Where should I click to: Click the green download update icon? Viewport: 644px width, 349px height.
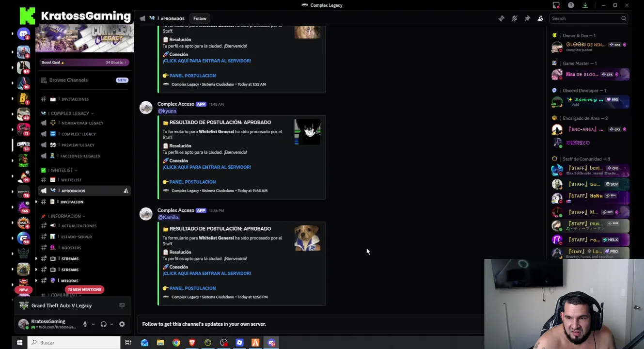(x=585, y=5)
